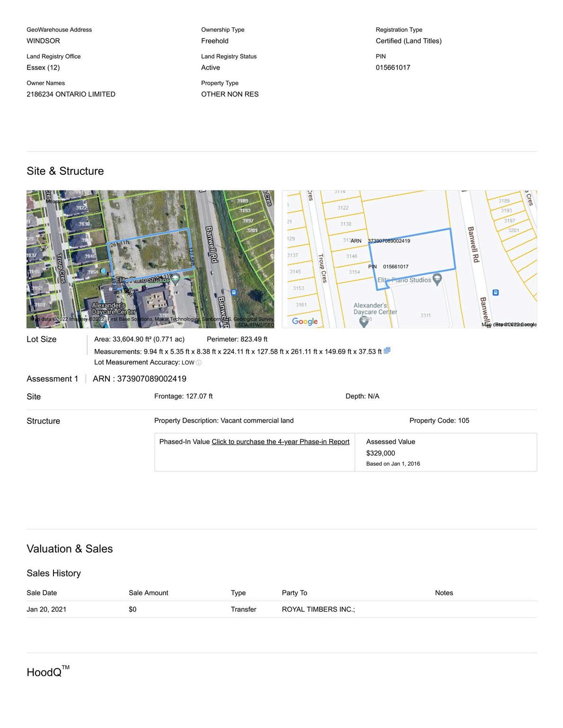Click the lot Measurements text line
This screenshot has width=563, height=728.
point(238,351)
